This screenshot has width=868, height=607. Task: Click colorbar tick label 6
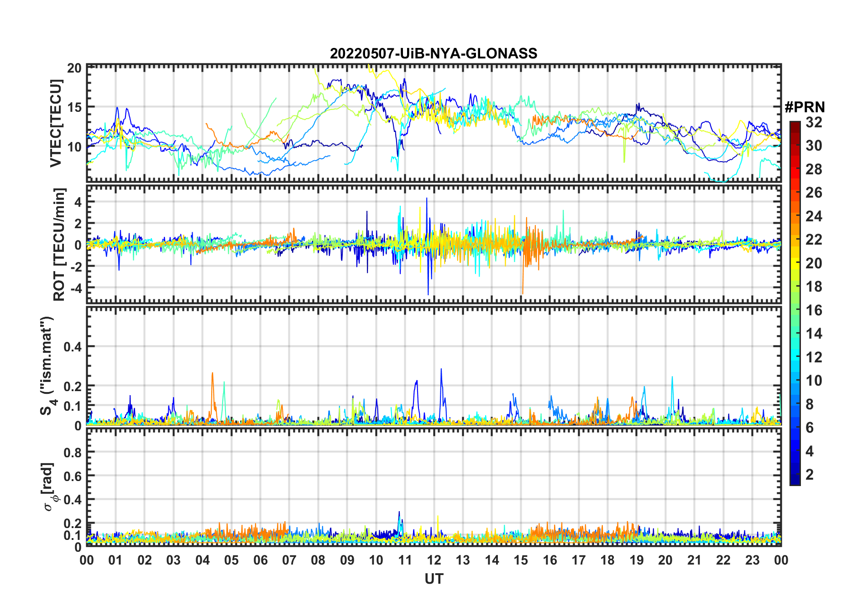click(810, 428)
